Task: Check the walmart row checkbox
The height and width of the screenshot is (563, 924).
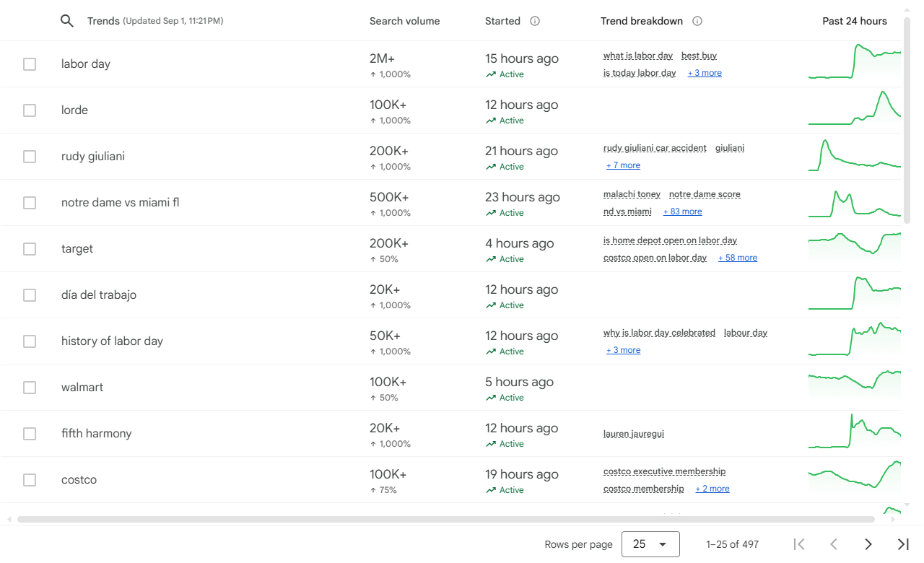Action: pos(30,388)
